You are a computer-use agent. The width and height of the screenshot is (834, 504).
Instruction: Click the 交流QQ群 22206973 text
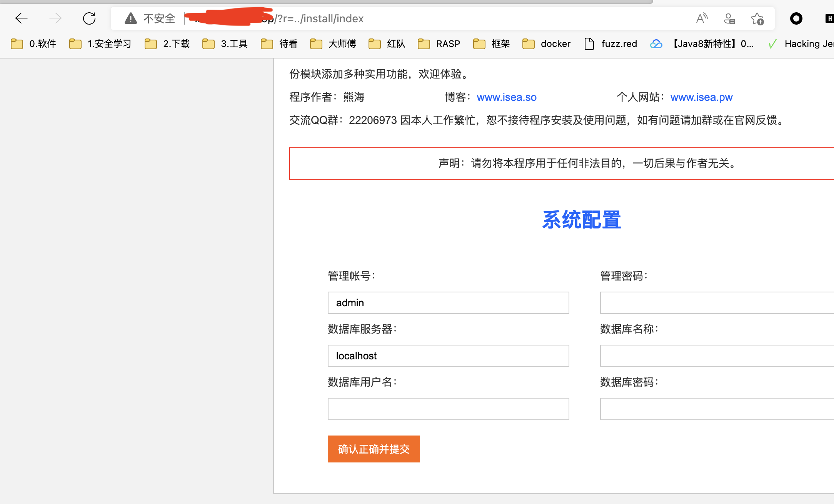coord(343,120)
